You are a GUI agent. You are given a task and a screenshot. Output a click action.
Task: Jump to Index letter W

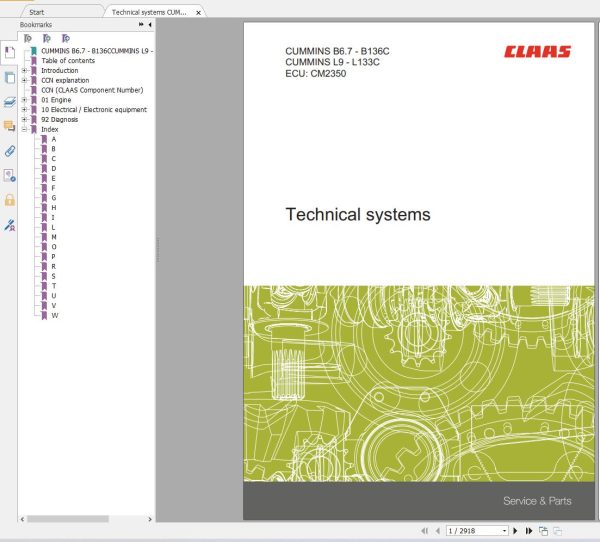point(55,315)
